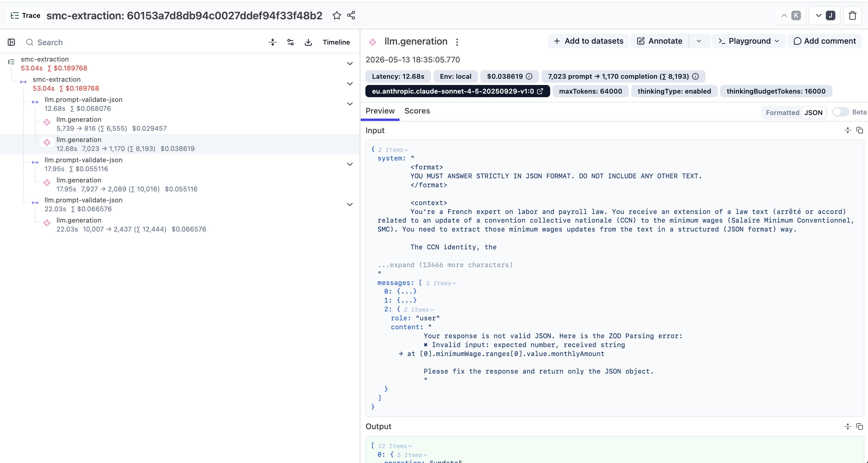Collapse messages '3 Items' array
The width and height of the screenshot is (868, 463).
441,284
